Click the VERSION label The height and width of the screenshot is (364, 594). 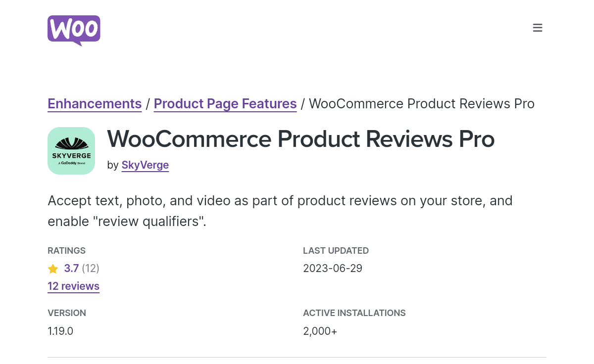click(x=67, y=313)
